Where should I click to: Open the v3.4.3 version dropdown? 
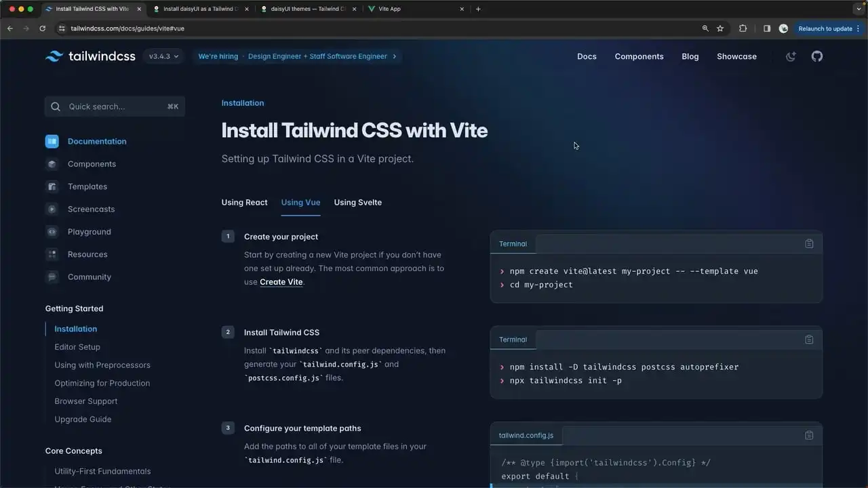tap(164, 56)
